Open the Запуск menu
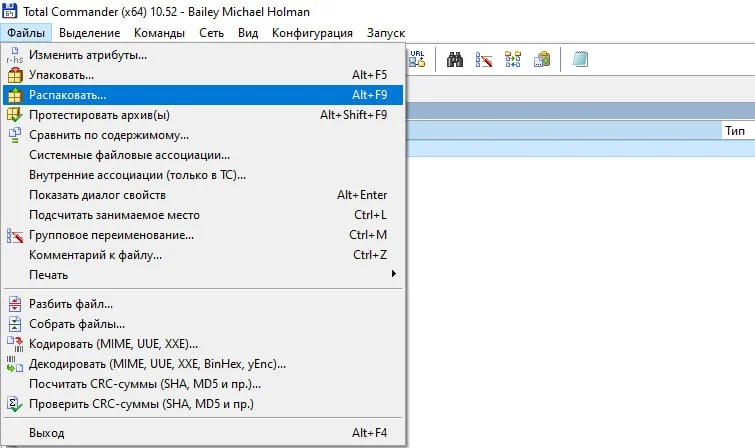 [386, 33]
